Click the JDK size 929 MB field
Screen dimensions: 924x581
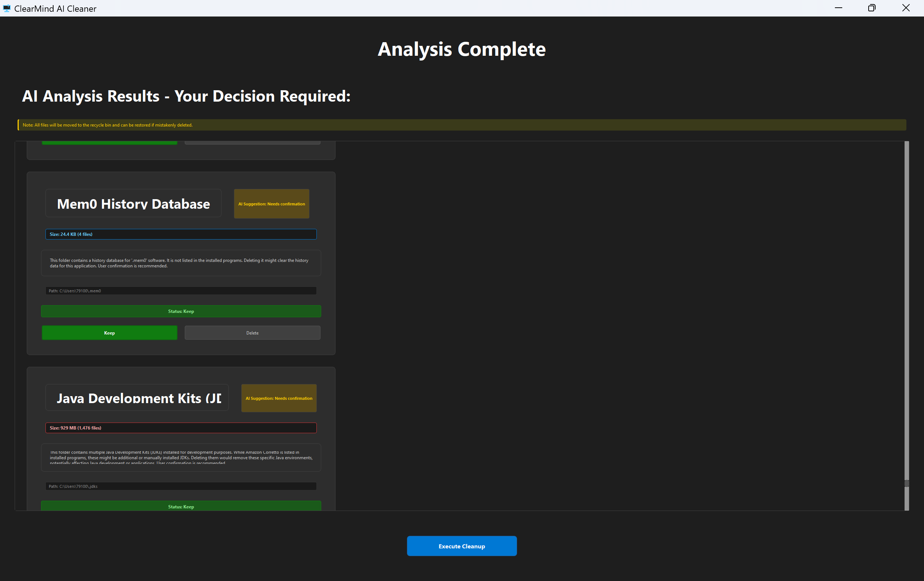tap(181, 428)
